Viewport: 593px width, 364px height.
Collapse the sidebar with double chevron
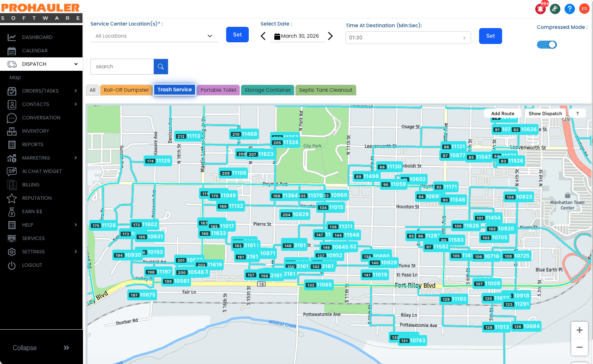(66, 348)
